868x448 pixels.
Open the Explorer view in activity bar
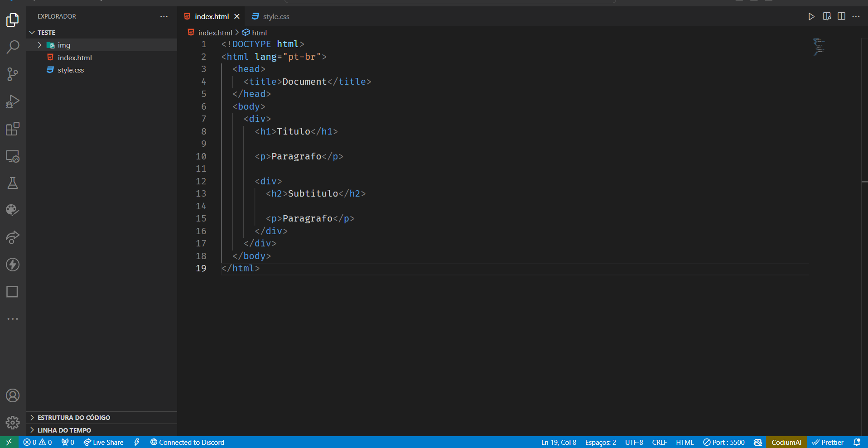click(13, 20)
